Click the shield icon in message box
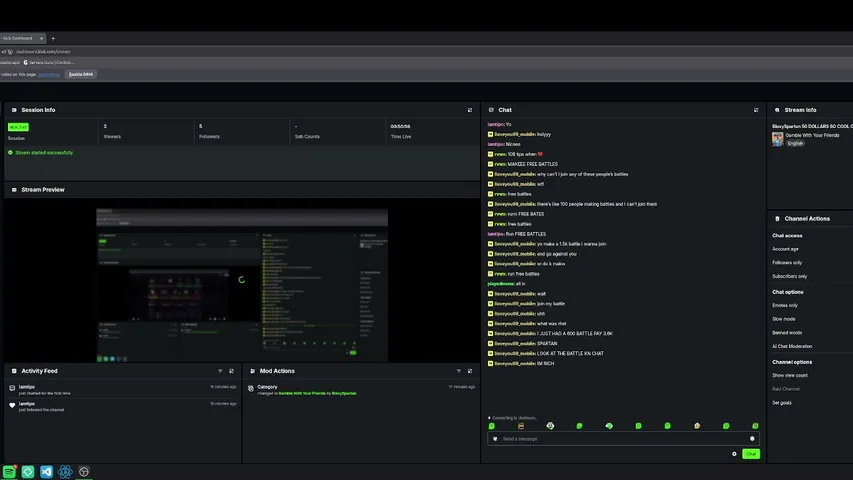The height and width of the screenshot is (480, 853). (495, 439)
